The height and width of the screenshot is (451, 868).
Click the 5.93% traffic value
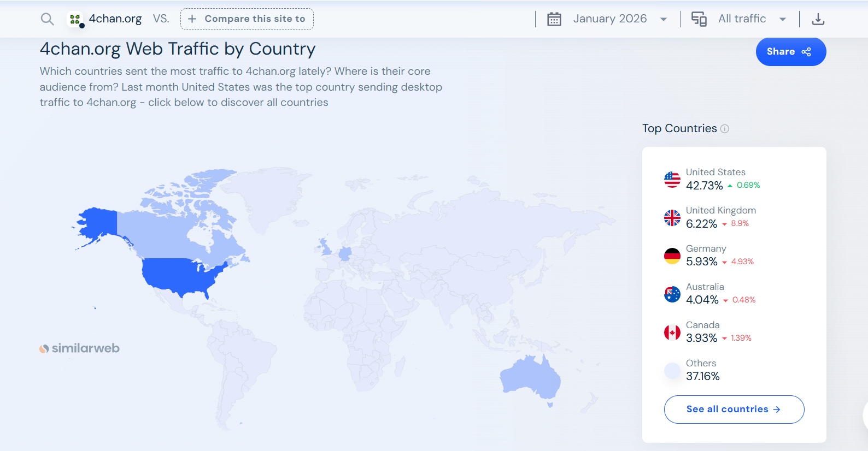point(702,262)
